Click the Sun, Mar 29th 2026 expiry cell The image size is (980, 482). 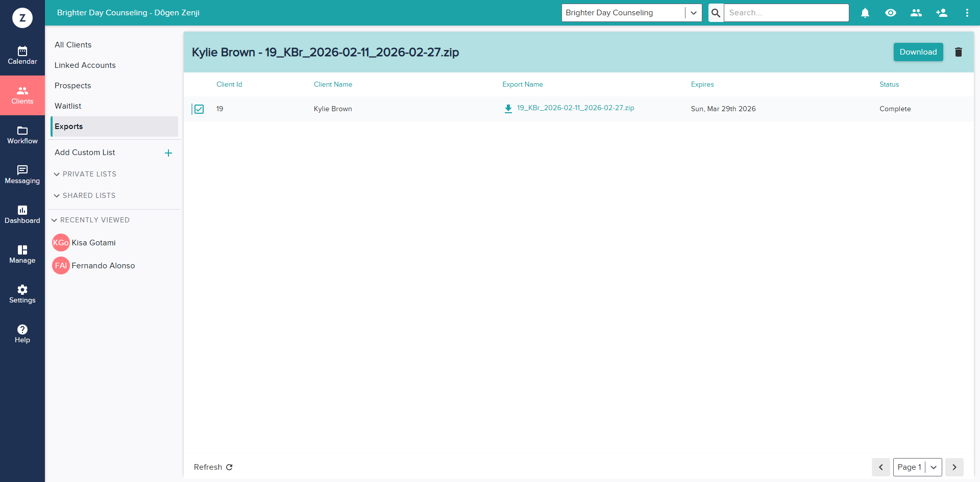tap(723, 109)
